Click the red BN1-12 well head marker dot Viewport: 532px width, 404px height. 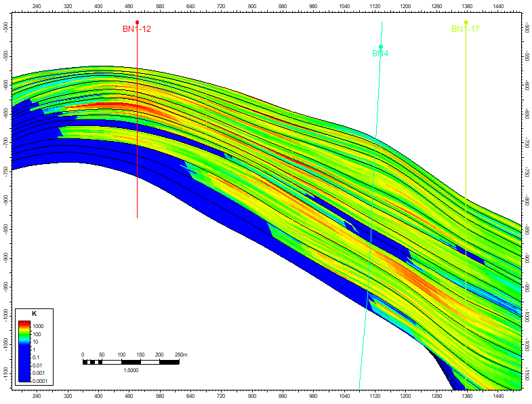(138, 22)
